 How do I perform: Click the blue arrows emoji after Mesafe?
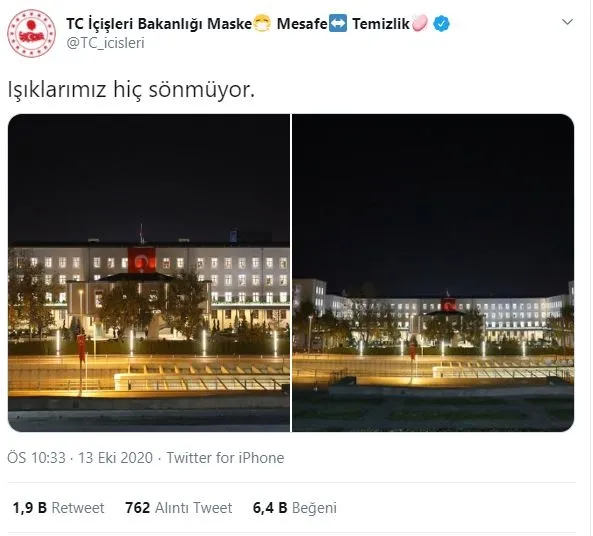click(x=337, y=23)
